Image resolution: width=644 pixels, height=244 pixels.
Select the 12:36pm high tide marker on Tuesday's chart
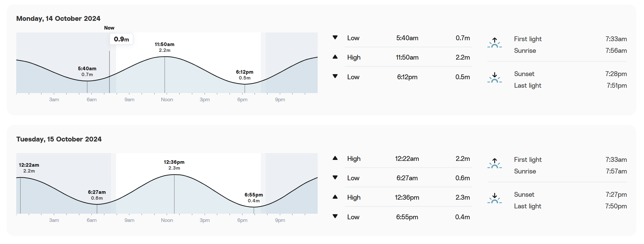pos(174,165)
